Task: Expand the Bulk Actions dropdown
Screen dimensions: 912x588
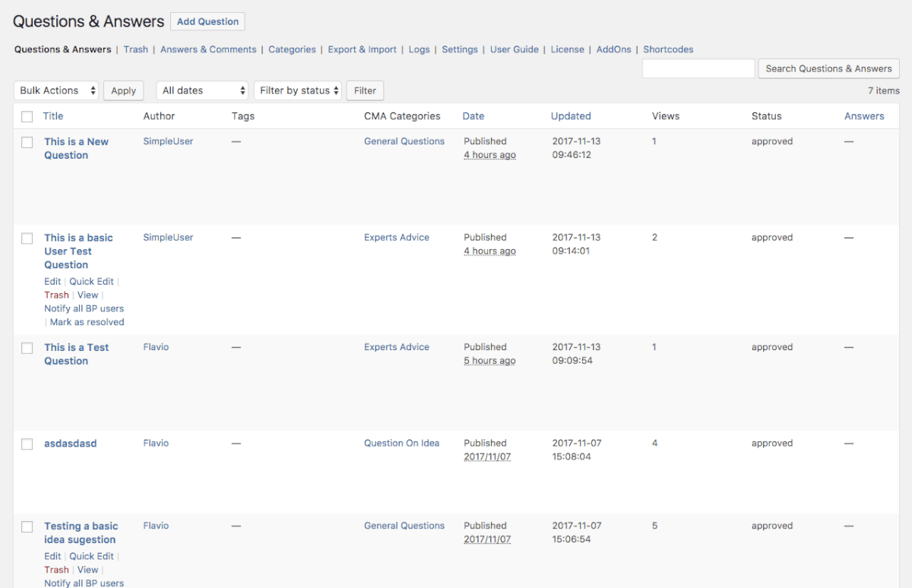Action: pos(55,90)
